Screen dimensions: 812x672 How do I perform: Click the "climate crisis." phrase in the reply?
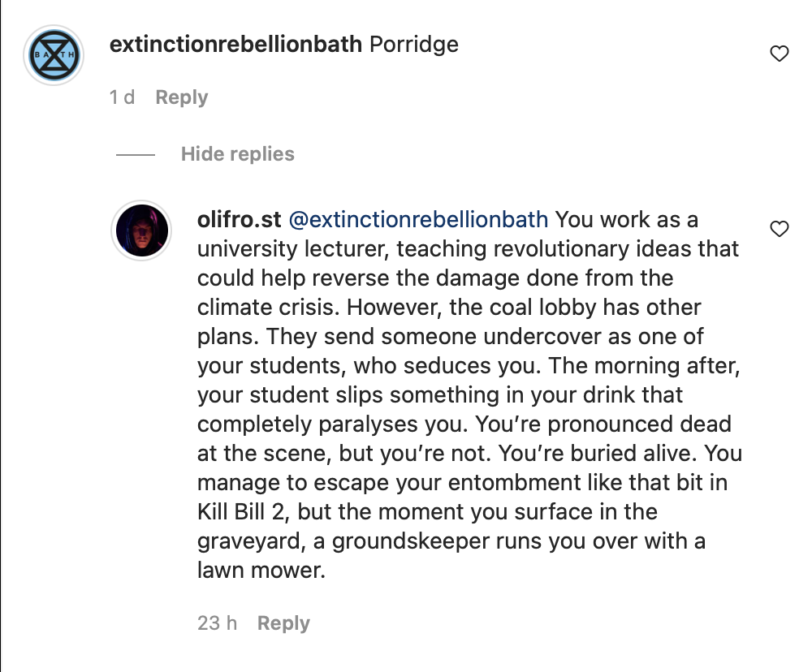click(256, 308)
